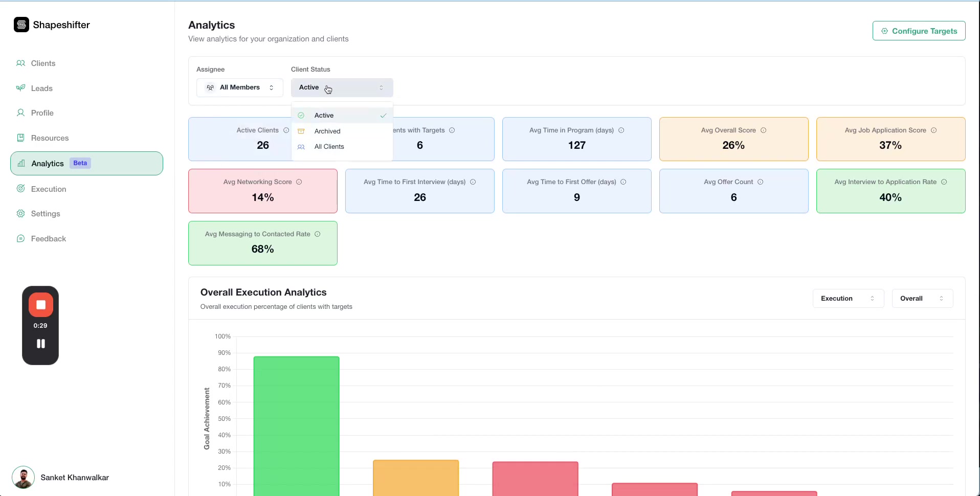Click the Active Clients info icon

(286, 130)
